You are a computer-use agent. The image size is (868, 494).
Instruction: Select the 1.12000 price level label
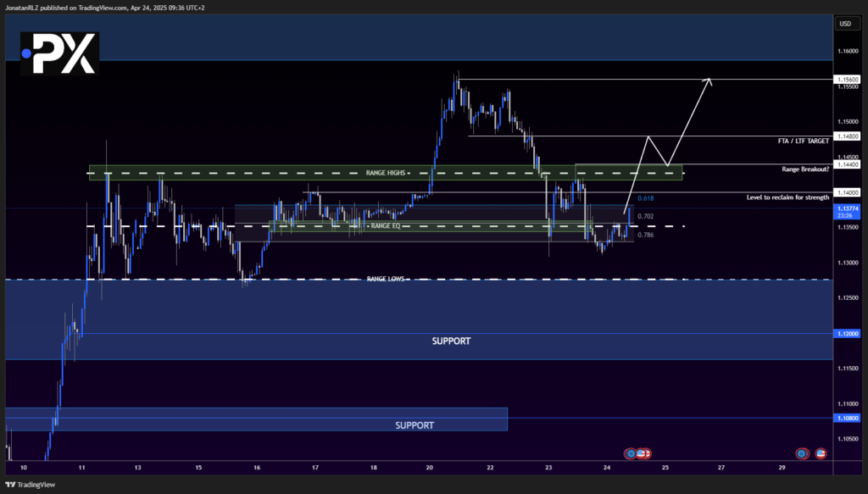(x=847, y=334)
